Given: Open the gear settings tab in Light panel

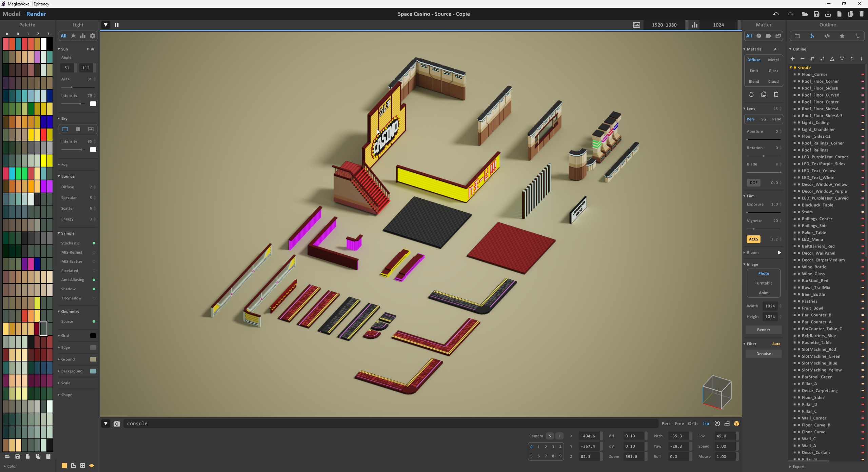Looking at the screenshot, I should click(x=93, y=36).
